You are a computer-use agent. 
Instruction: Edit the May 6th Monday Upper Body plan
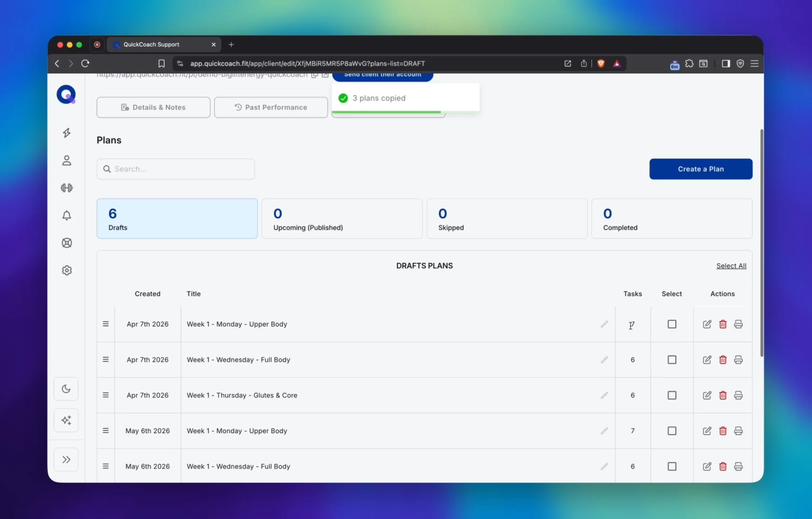pos(707,431)
